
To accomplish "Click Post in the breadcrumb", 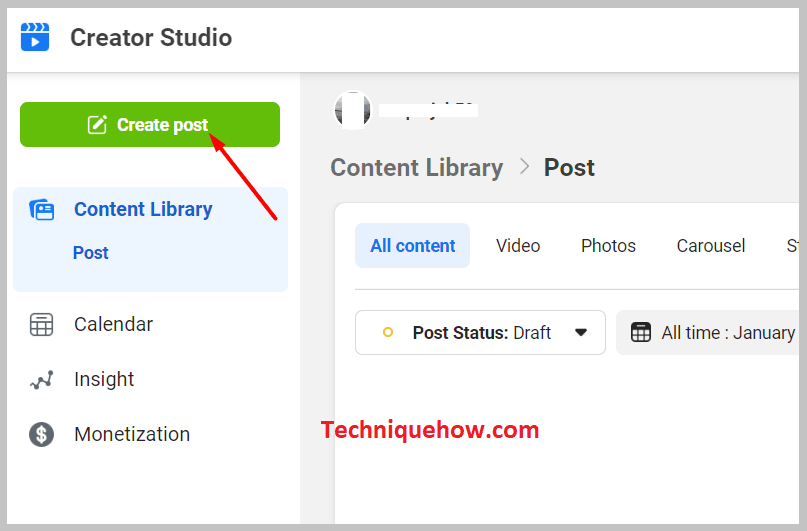I will 569,168.
